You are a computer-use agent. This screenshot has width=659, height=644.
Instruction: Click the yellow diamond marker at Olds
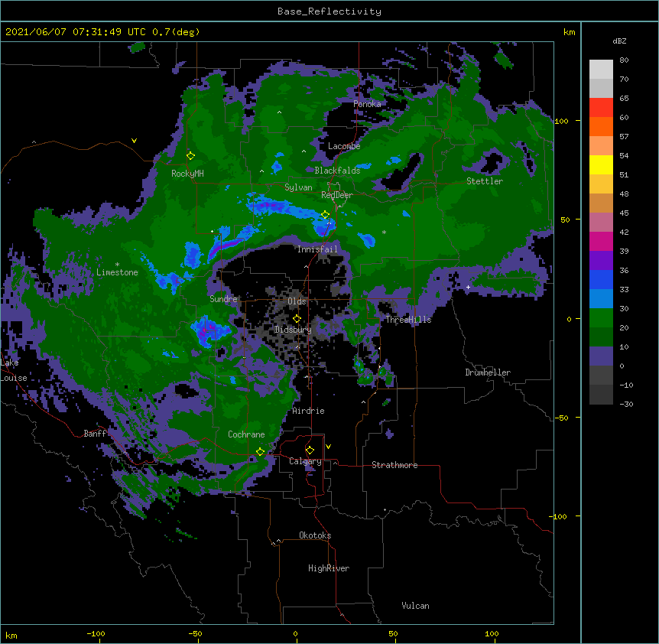click(x=297, y=319)
